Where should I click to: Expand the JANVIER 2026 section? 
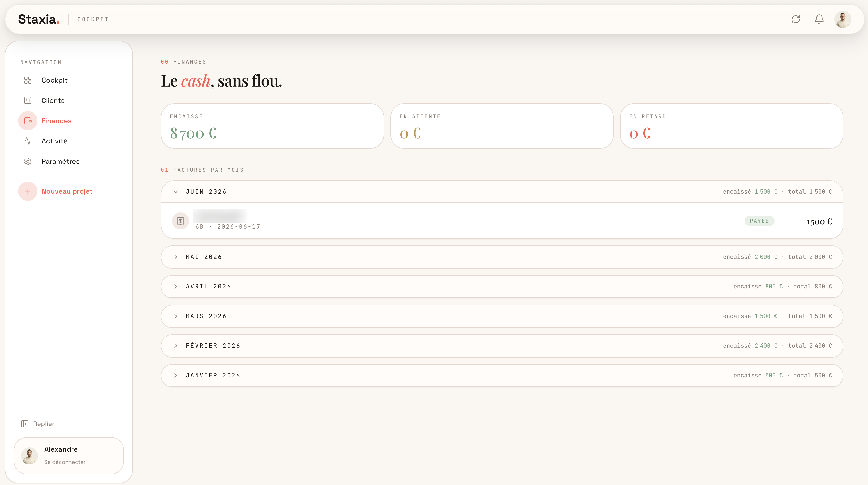[502, 376]
